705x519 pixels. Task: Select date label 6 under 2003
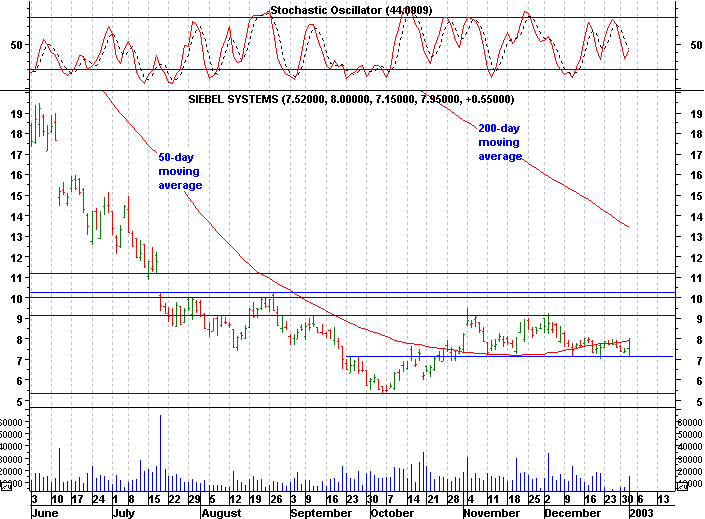point(640,499)
